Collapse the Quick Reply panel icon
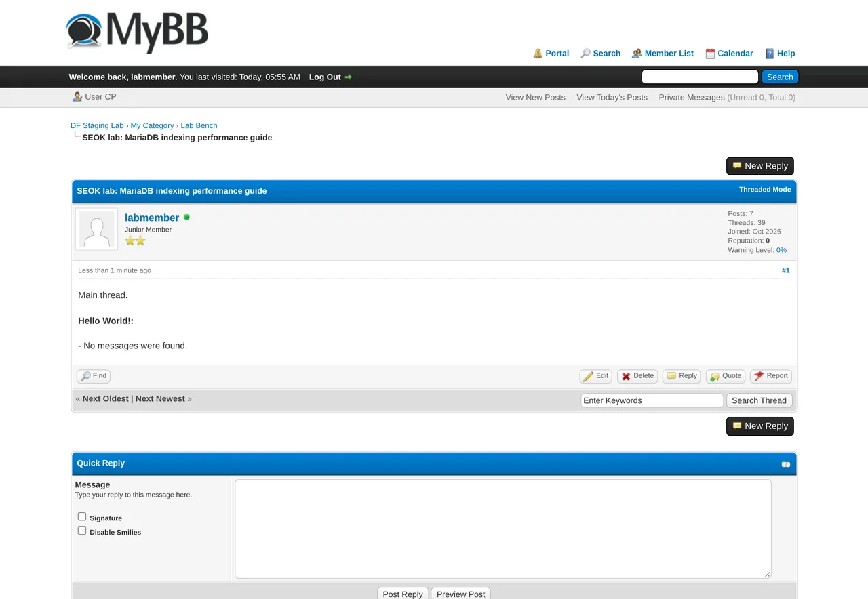868x599 pixels. [786, 464]
